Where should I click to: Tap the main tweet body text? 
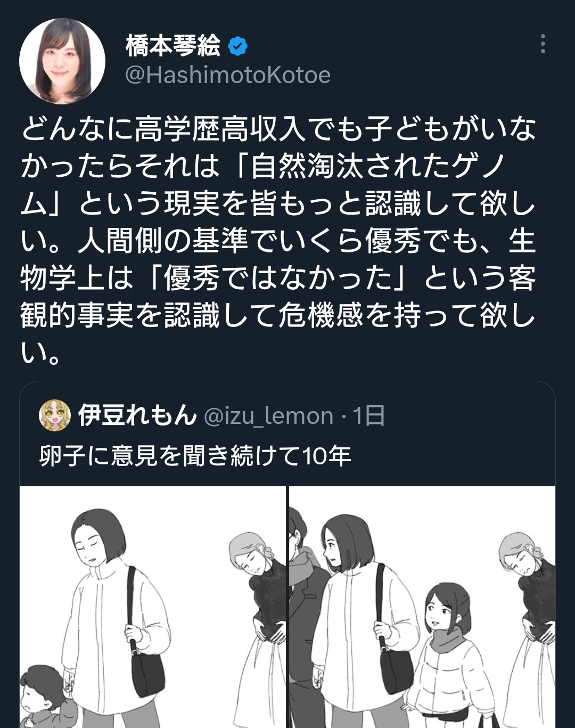pyautogui.click(x=278, y=241)
